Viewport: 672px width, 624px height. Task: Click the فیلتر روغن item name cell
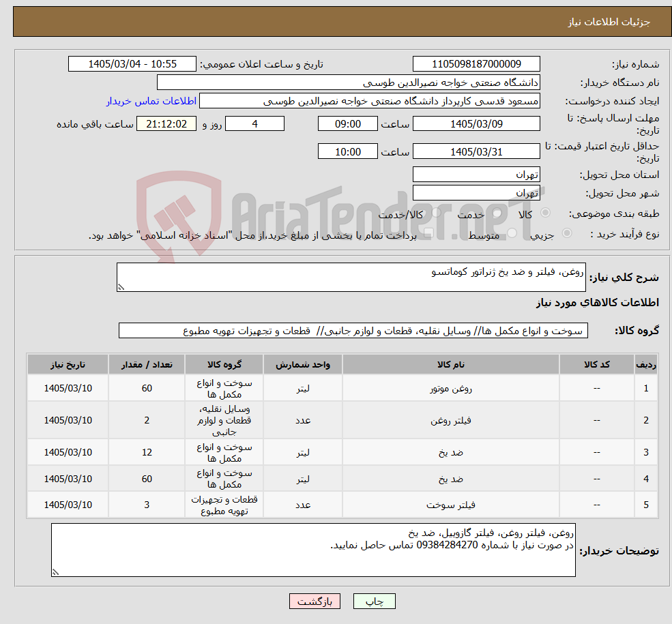[x=451, y=420]
